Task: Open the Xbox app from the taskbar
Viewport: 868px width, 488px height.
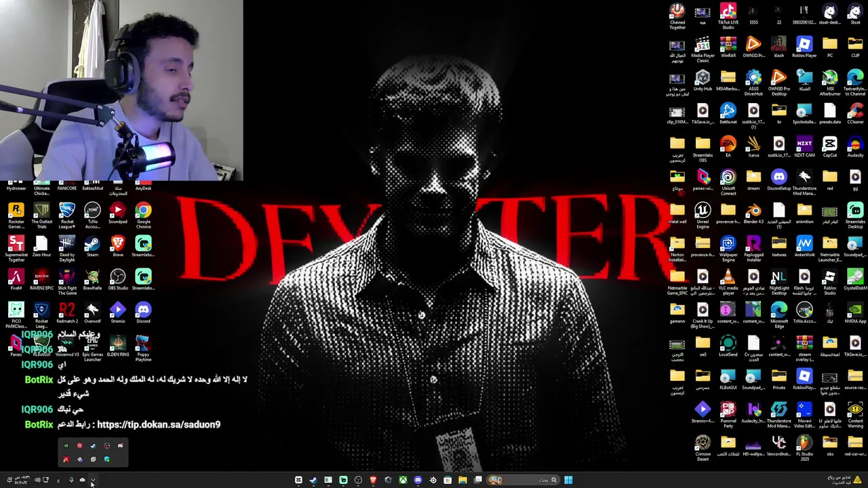Action: pos(403,480)
